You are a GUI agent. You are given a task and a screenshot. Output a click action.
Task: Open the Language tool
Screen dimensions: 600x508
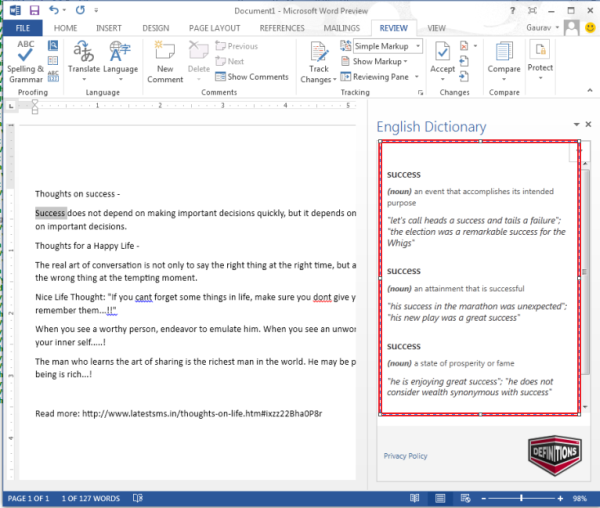pos(121,61)
